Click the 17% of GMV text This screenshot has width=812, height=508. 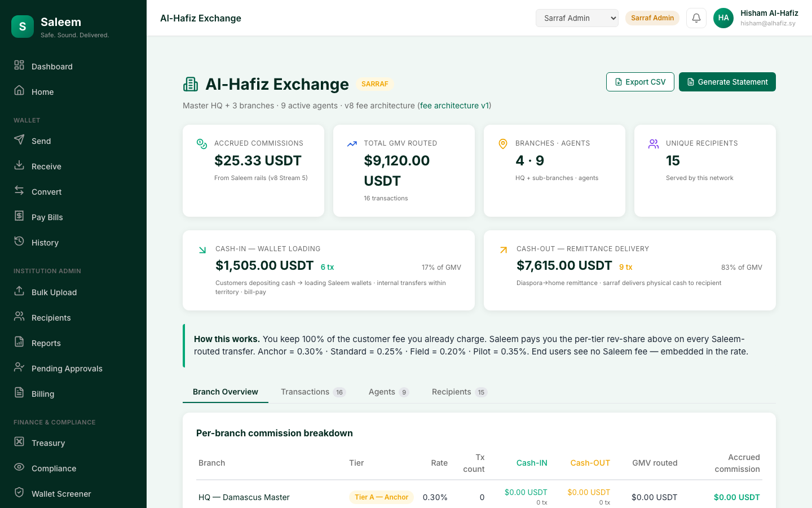tap(442, 268)
